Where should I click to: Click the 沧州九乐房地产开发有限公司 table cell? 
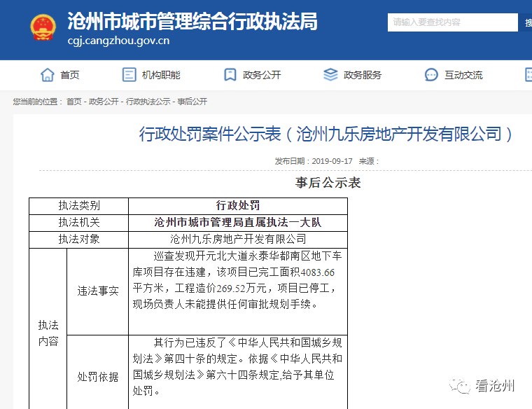click(238, 240)
